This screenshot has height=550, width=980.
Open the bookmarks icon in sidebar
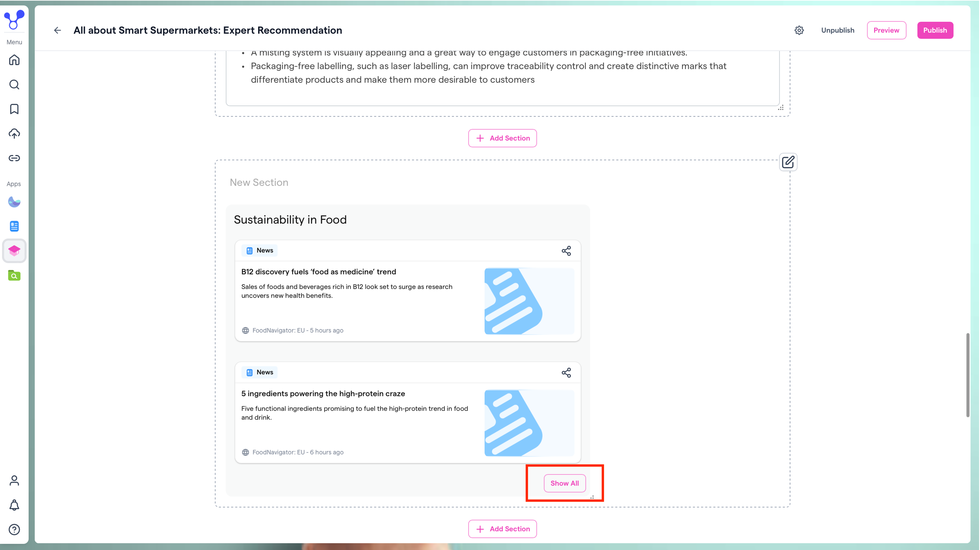[x=14, y=109]
